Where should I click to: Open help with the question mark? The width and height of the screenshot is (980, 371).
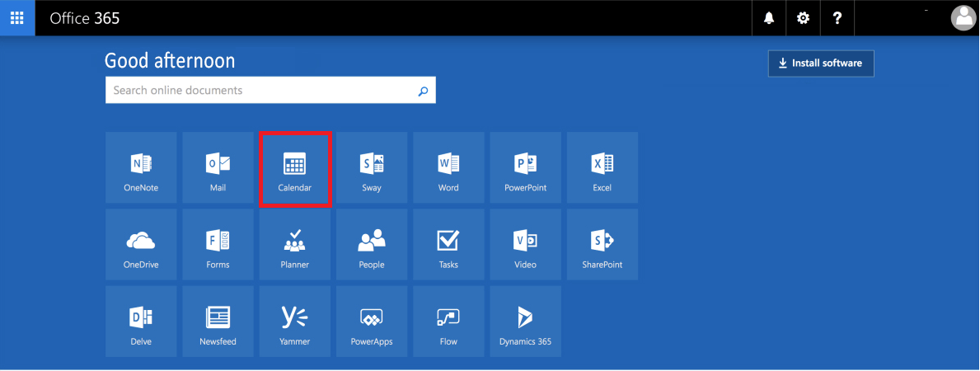(837, 18)
